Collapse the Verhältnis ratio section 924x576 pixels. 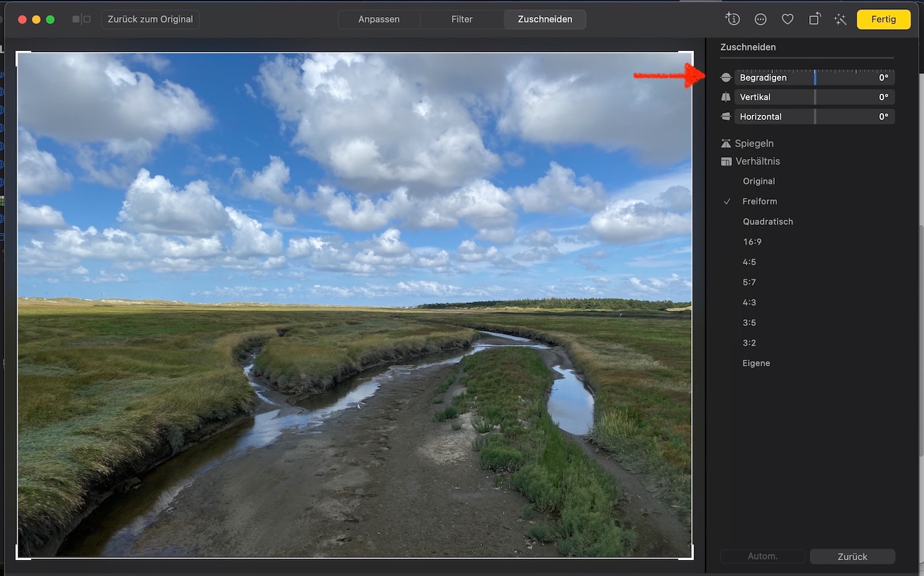(750, 161)
